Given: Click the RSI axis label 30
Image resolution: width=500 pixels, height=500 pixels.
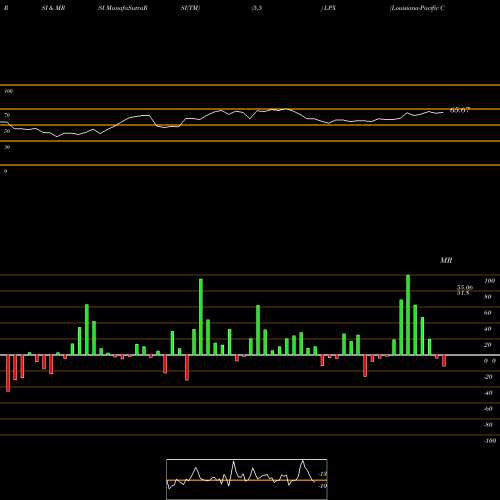Looking at the screenshot, I should (7, 147).
